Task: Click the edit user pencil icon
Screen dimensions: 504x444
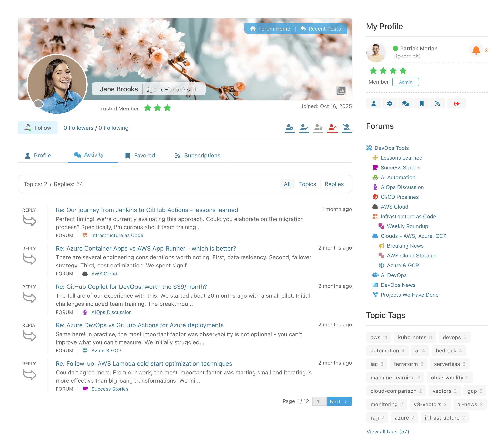Action: click(304, 127)
